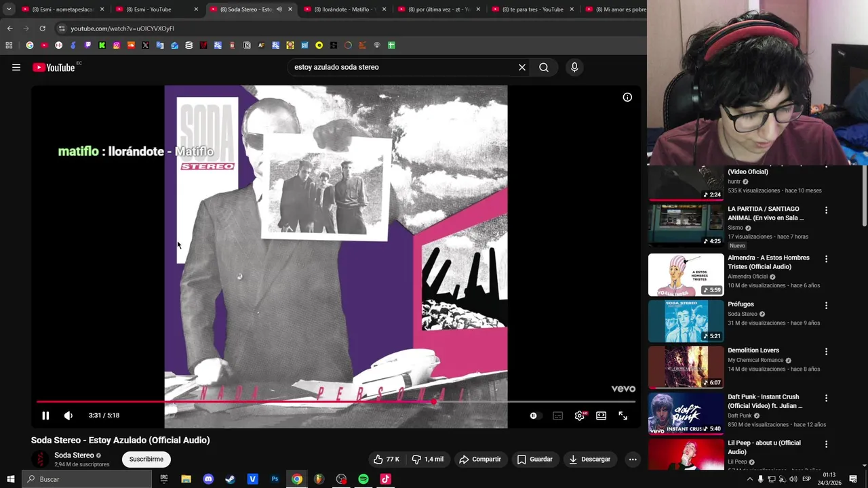
Task: Open options menu for LA PARTIDA / SANTIAGO ANIMAL
Action: (x=826, y=210)
